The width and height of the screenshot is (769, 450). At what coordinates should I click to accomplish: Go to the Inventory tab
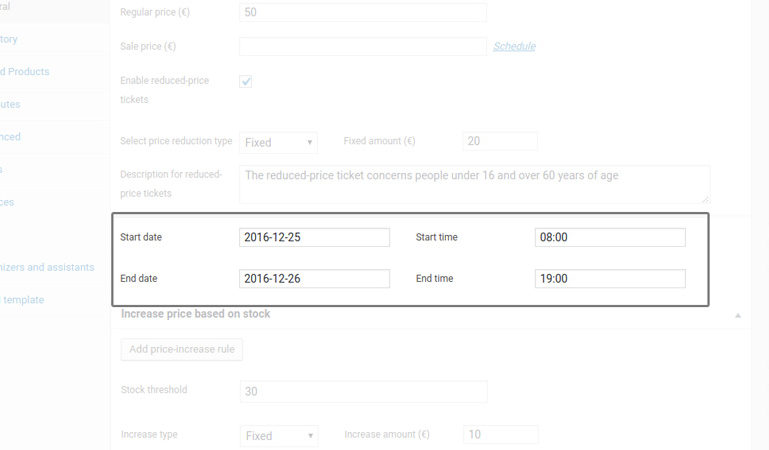(x=9, y=39)
